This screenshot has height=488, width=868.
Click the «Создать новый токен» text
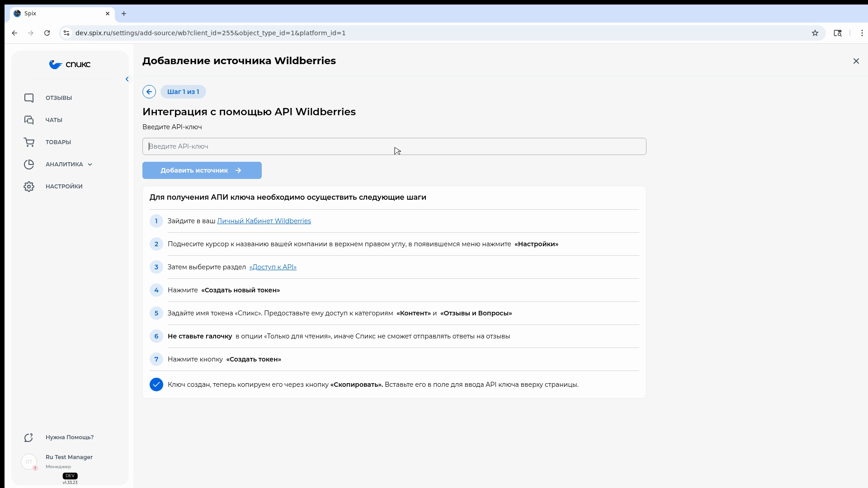241,290
